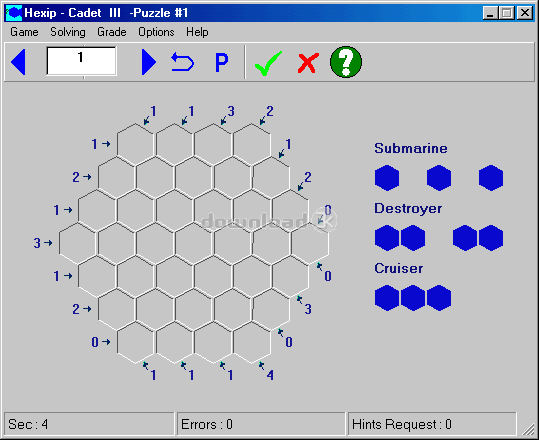Screen dimensions: 539x440
Task: Select the Cruiser three-hex ship in the legend
Action: [x=413, y=298]
